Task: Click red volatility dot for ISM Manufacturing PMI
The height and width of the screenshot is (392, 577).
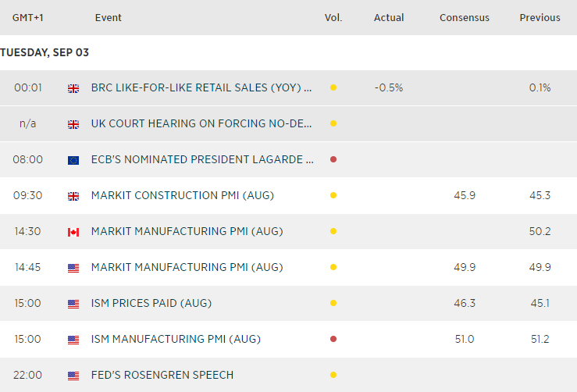Action: [333, 340]
